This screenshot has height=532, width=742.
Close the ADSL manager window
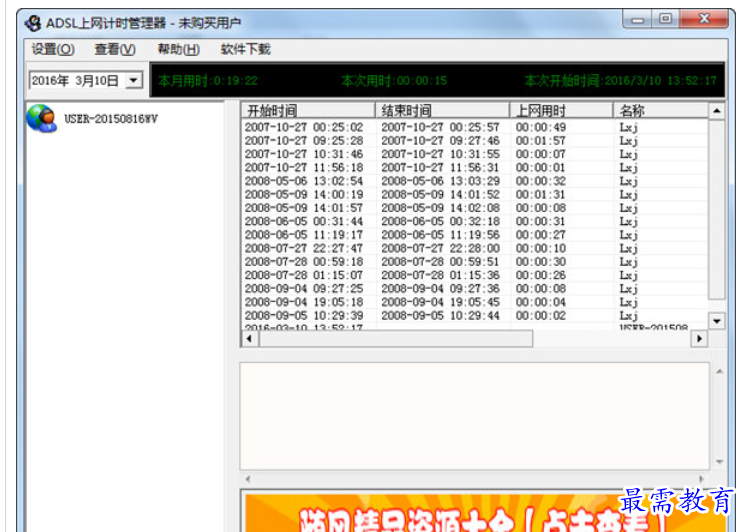point(704,19)
